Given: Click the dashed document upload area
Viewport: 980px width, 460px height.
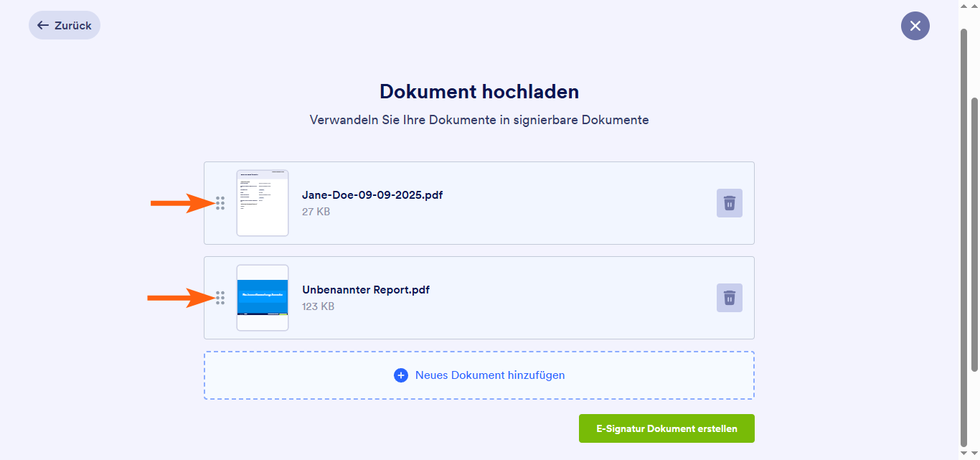Looking at the screenshot, I should [479, 375].
